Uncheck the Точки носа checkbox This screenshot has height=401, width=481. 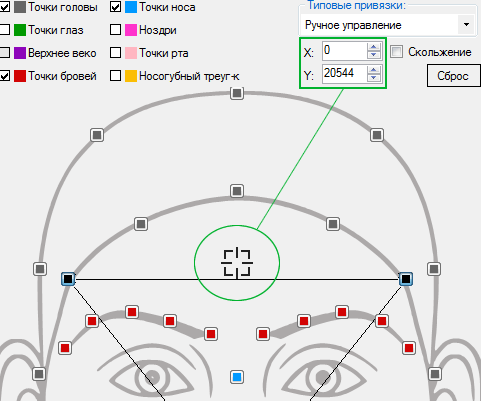(115, 7)
